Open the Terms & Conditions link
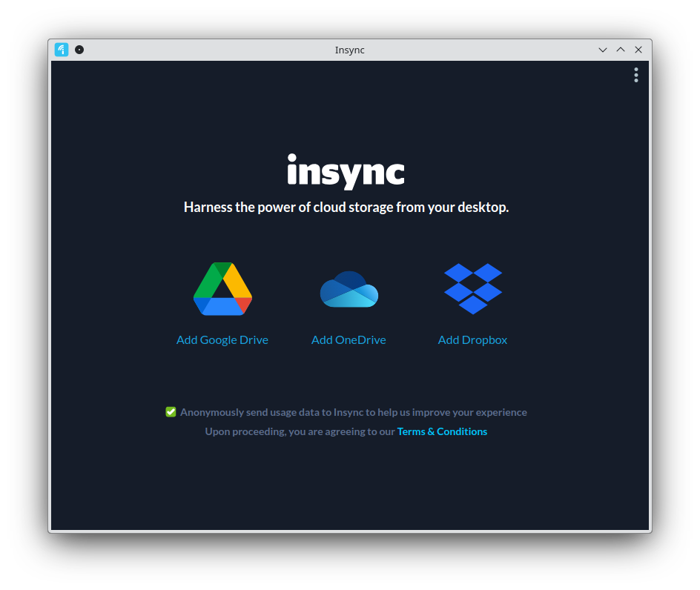This screenshot has height=590, width=700. [x=442, y=431]
